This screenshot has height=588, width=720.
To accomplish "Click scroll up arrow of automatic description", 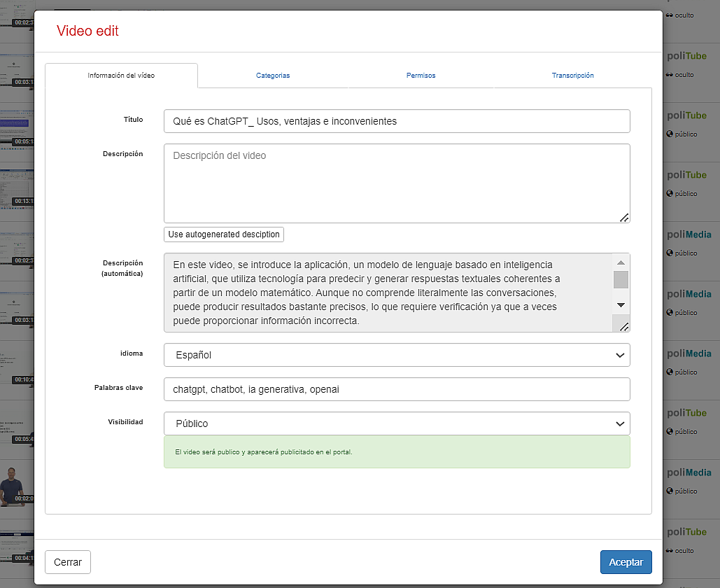I will pyautogui.click(x=621, y=262).
